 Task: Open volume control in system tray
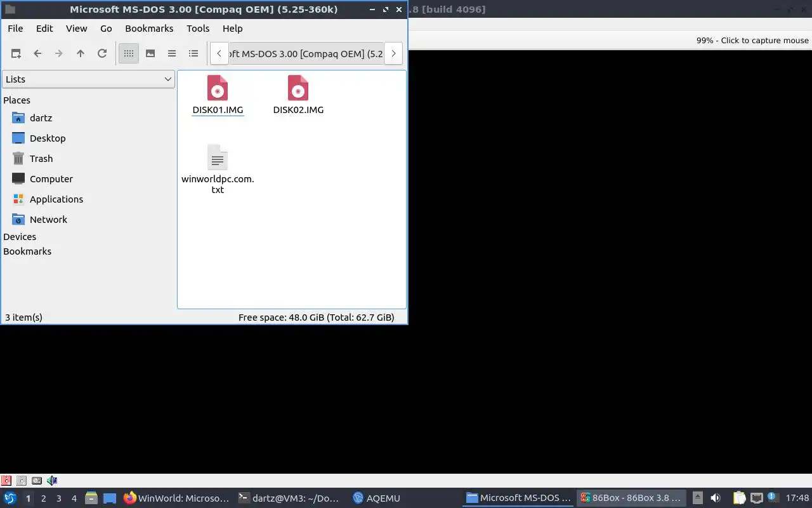[x=716, y=498]
